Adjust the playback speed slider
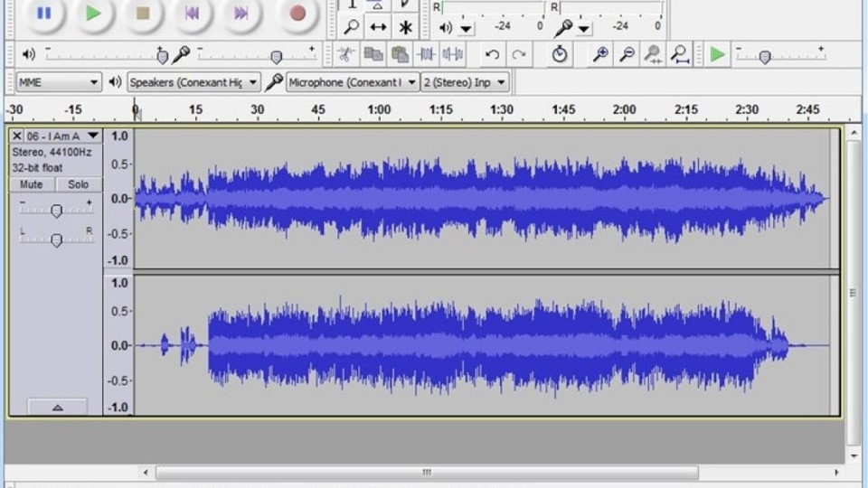The width and height of the screenshot is (868, 488). [x=765, y=56]
